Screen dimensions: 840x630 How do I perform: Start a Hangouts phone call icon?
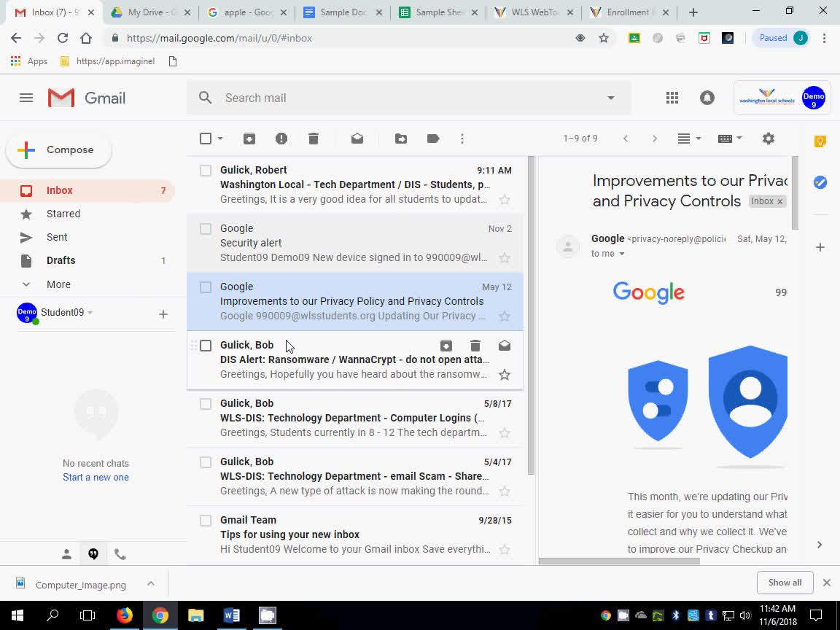[120, 553]
